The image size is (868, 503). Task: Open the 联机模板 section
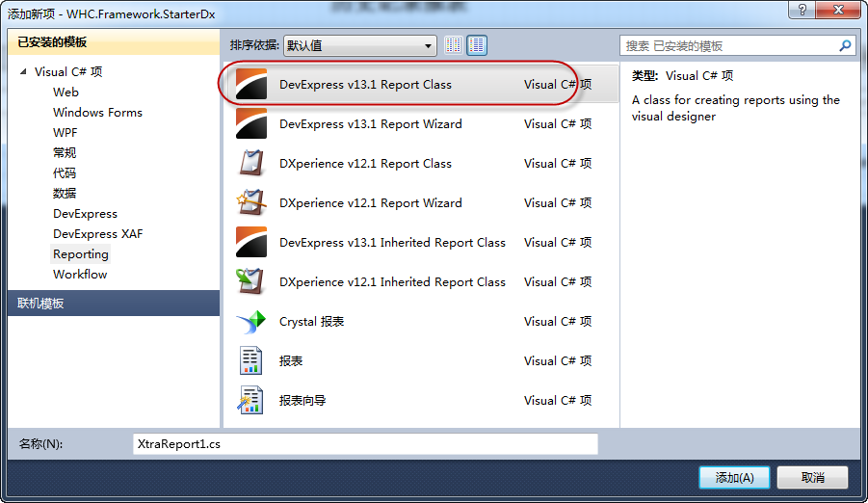pos(114,303)
